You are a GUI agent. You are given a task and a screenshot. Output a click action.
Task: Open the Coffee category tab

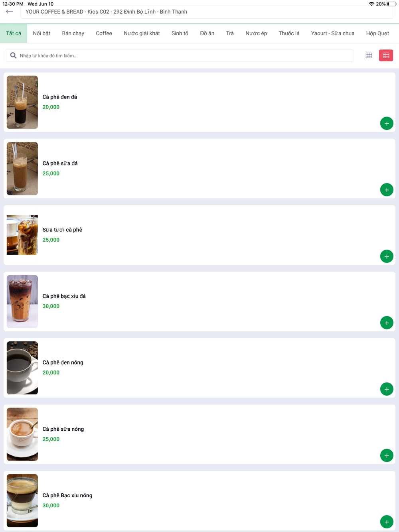pos(104,33)
